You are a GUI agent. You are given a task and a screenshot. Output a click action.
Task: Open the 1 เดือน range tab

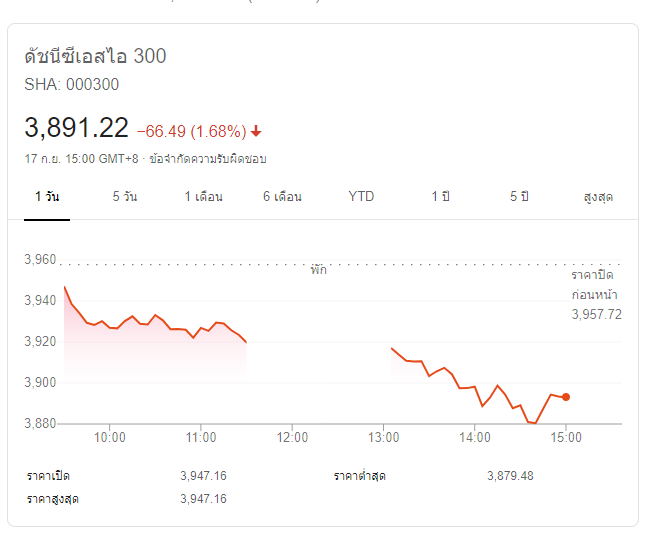(203, 197)
